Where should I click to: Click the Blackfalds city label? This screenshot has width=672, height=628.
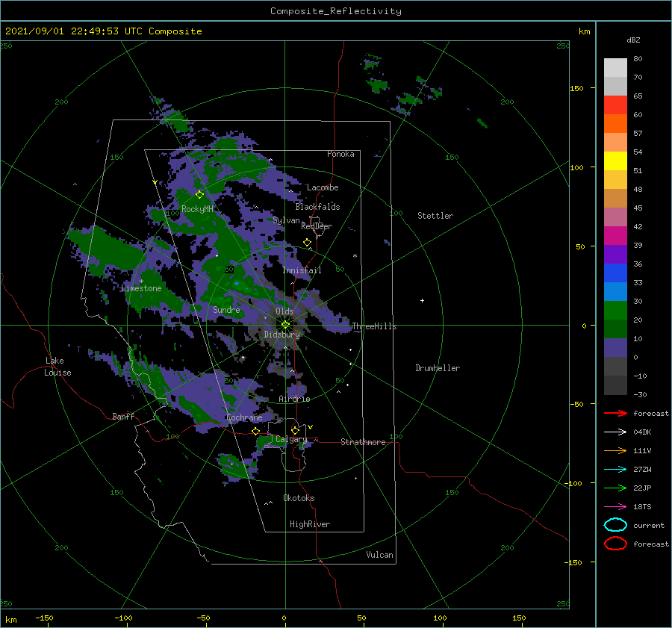click(317, 207)
